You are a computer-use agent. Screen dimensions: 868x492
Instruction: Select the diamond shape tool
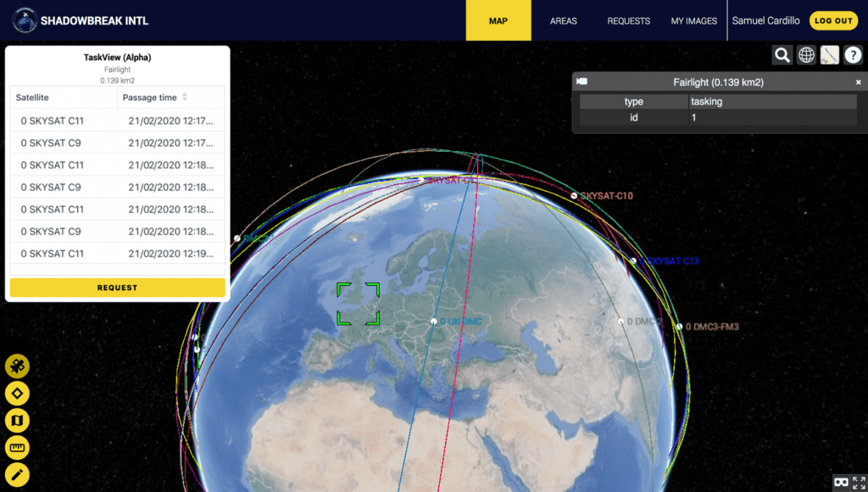pyautogui.click(x=17, y=394)
